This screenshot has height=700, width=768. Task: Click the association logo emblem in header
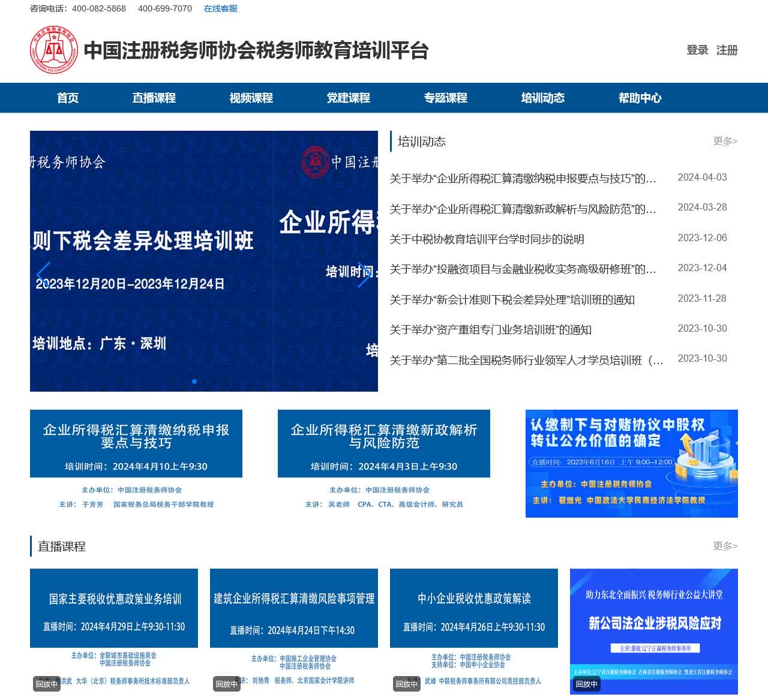tap(55, 50)
